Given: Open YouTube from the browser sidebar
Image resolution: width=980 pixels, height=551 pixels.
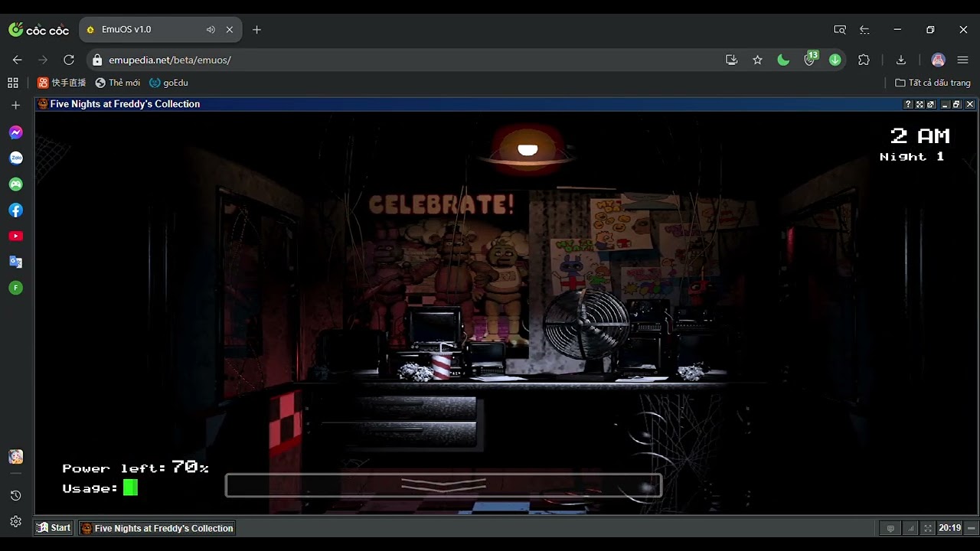Looking at the screenshot, I should [x=15, y=236].
